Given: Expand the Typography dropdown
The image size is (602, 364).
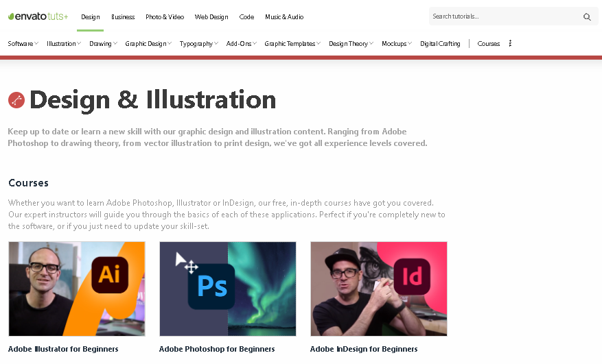Looking at the screenshot, I should pos(199,44).
